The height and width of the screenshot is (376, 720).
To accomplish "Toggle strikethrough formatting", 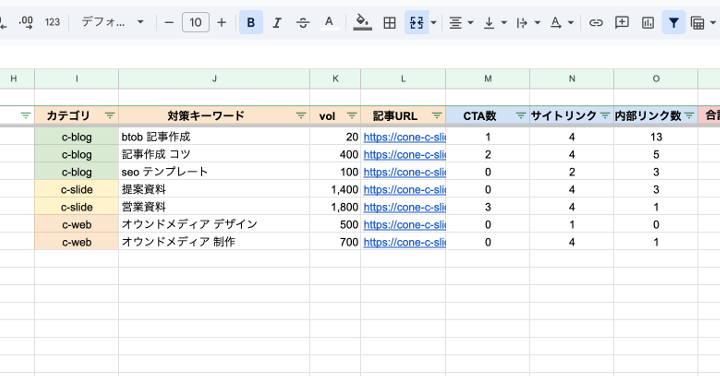I will [x=303, y=22].
